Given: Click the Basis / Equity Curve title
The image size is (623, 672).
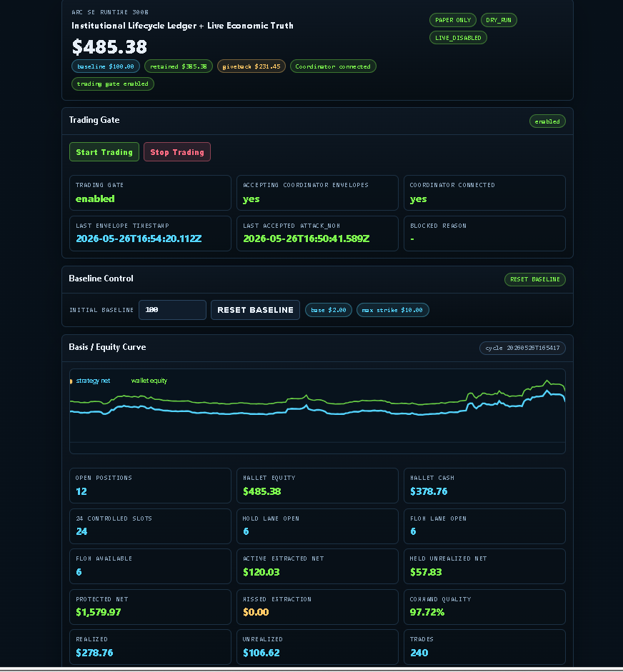Looking at the screenshot, I should 107,347.
